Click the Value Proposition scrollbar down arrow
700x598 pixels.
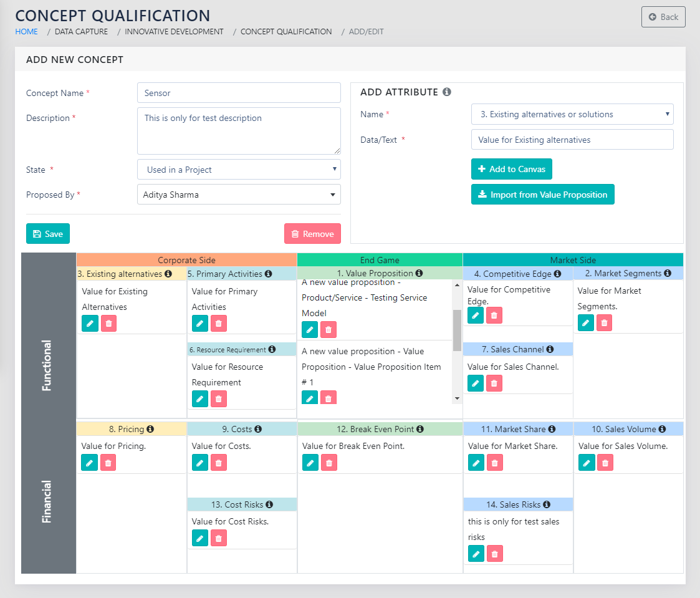coord(457,398)
